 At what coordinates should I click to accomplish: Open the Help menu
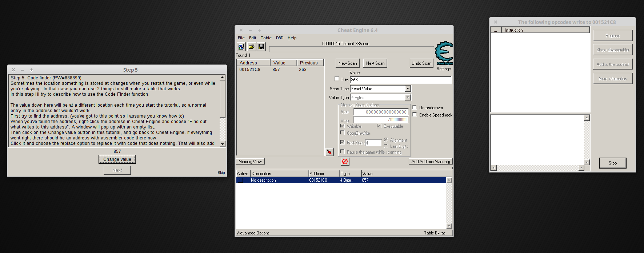click(x=292, y=38)
